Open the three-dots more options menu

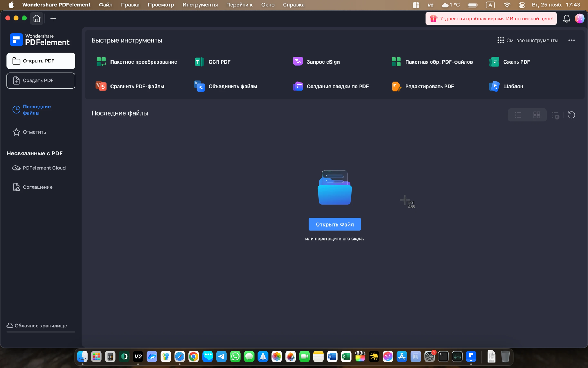click(x=572, y=41)
